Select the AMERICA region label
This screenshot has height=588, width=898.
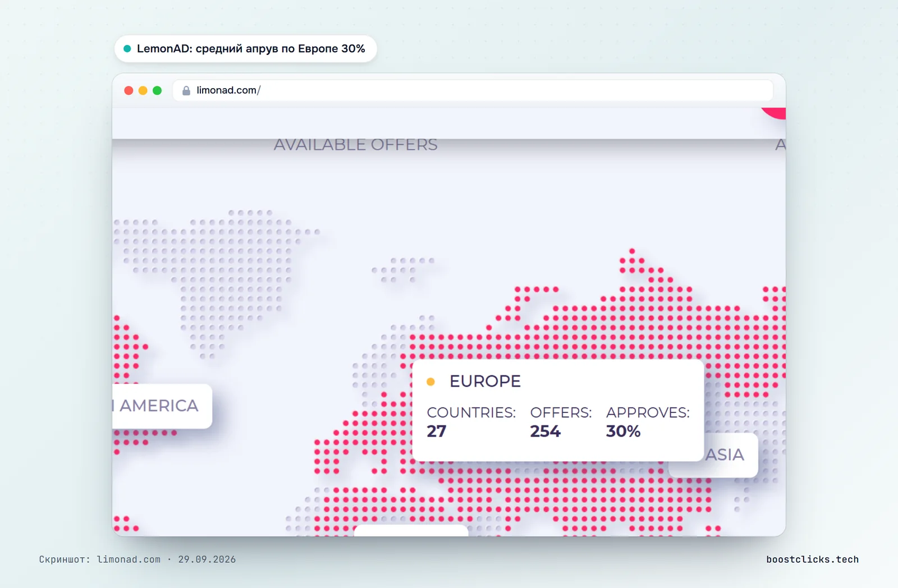pyautogui.click(x=162, y=406)
